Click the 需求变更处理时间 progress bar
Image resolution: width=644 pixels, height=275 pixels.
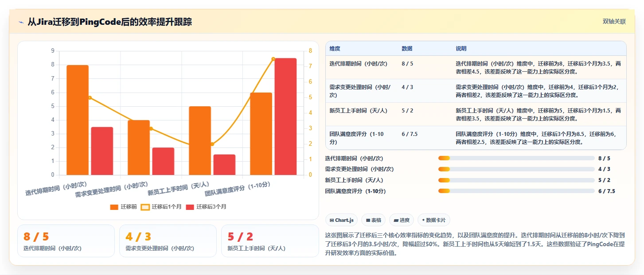(516, 169)
